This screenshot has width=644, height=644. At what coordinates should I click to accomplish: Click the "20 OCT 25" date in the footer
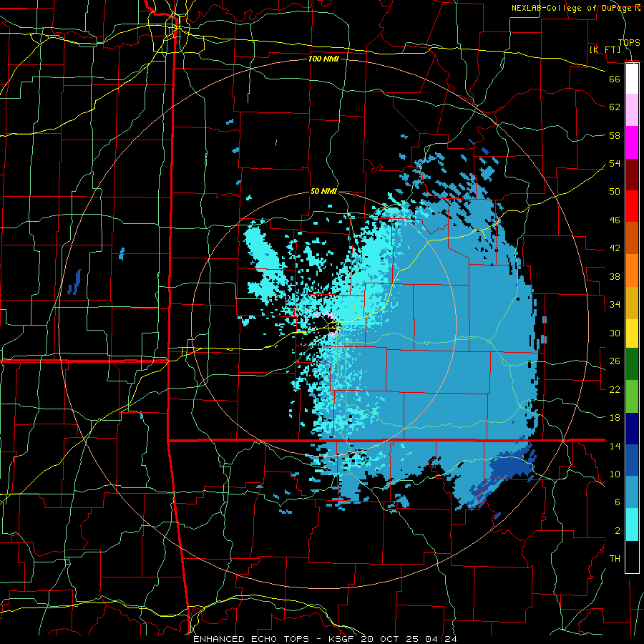[x=391, y=639]
